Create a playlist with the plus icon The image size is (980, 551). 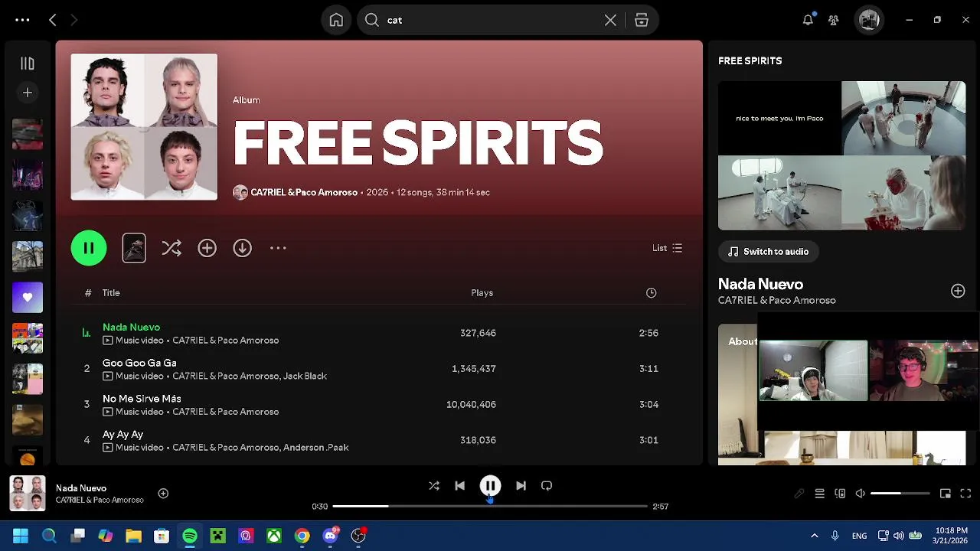(x=28, y=93)
